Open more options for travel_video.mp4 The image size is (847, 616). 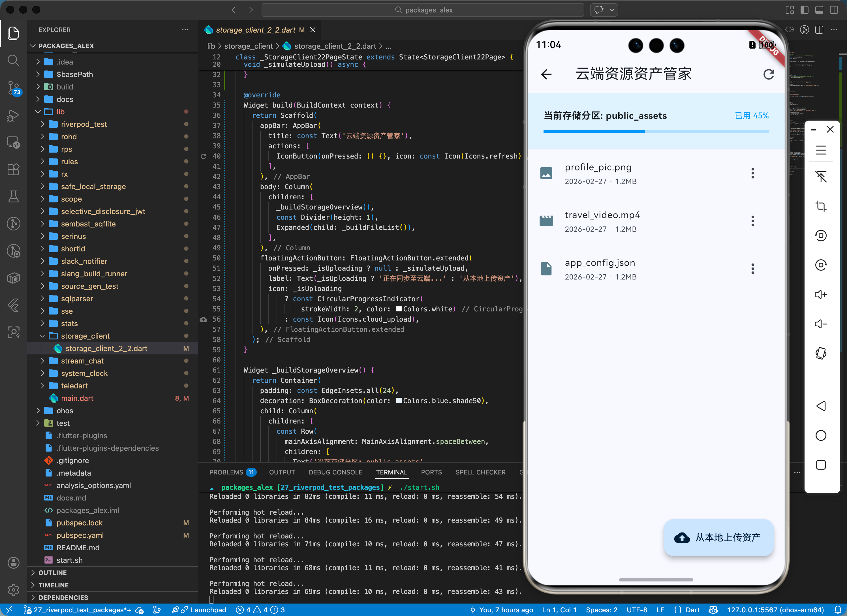(752, 221)
